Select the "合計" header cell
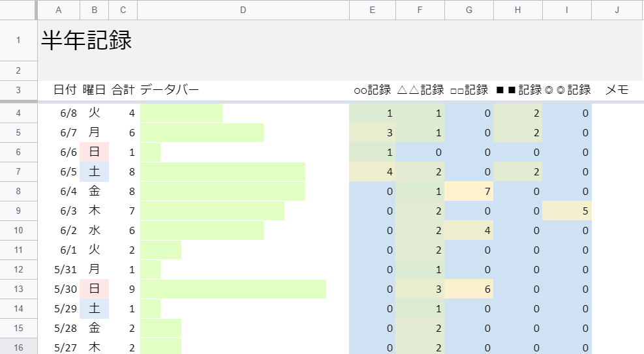644x354 pixels. 123,90
